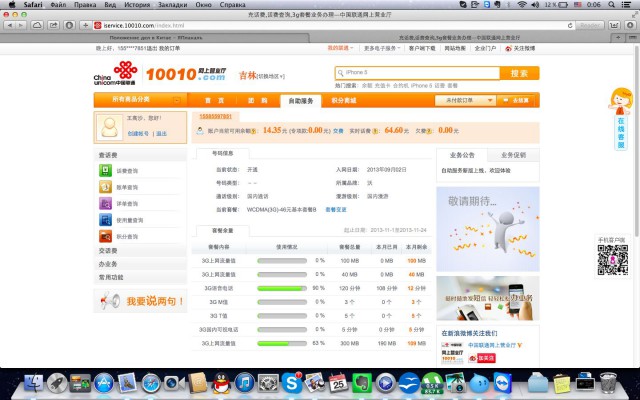This screenshot has width=640, height=400.
Task: Click the 交费 pay link beside balance
Action: 338,131
